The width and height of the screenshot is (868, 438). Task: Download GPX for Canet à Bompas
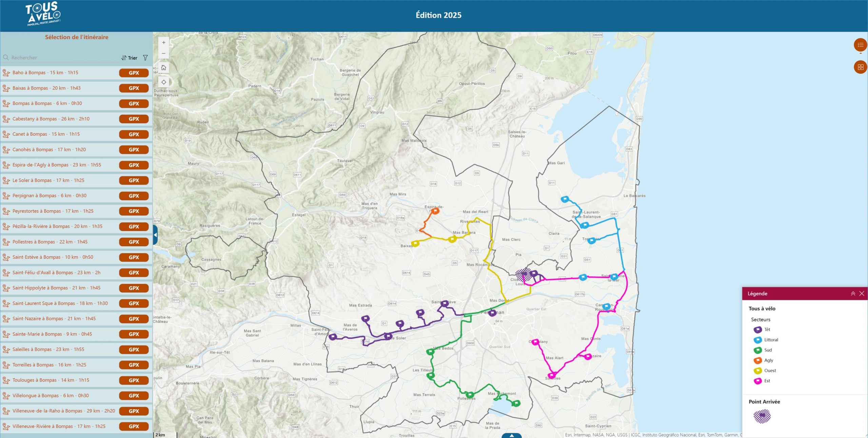click(x=134, y=134)
